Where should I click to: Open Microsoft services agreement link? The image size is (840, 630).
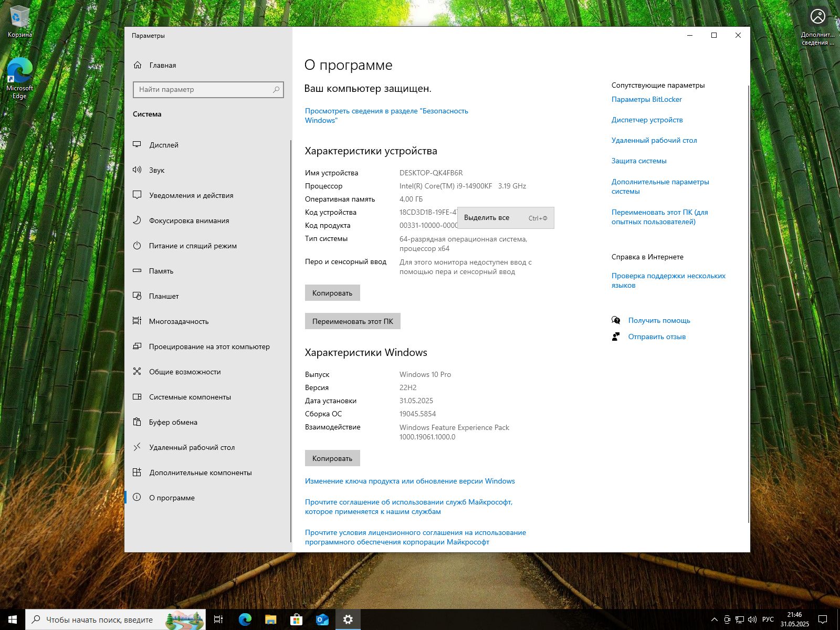click(x=409, y=507)
